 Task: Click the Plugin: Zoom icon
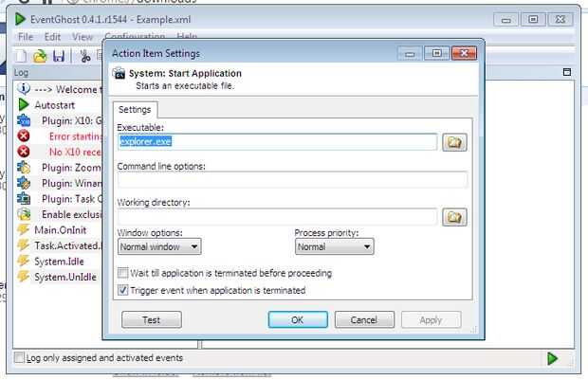(24, 168)
